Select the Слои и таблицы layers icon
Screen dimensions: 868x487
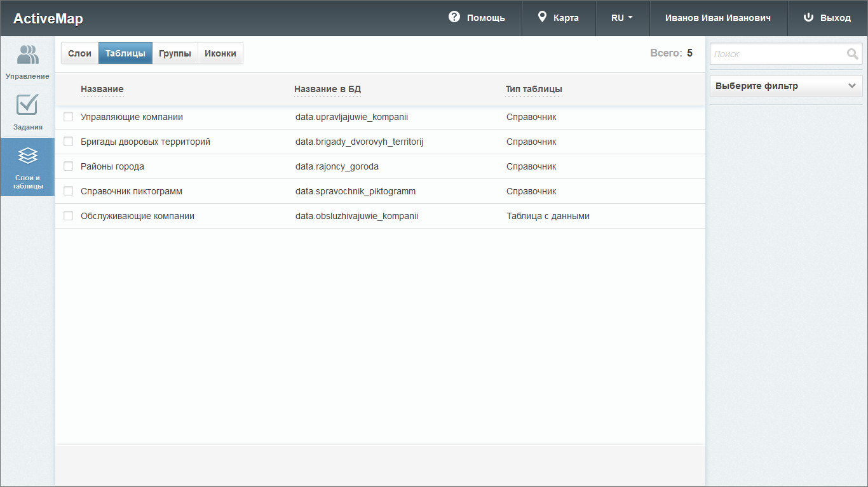pyautogui.click(x=27, y=156)
